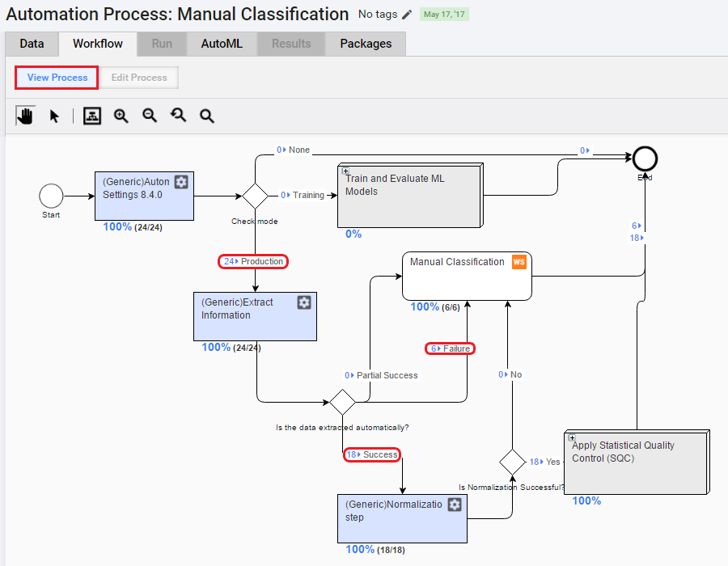The image size is (728, 566).
Task: Open the Results tab
Action: pyautogui.click(x=291, y=44)
